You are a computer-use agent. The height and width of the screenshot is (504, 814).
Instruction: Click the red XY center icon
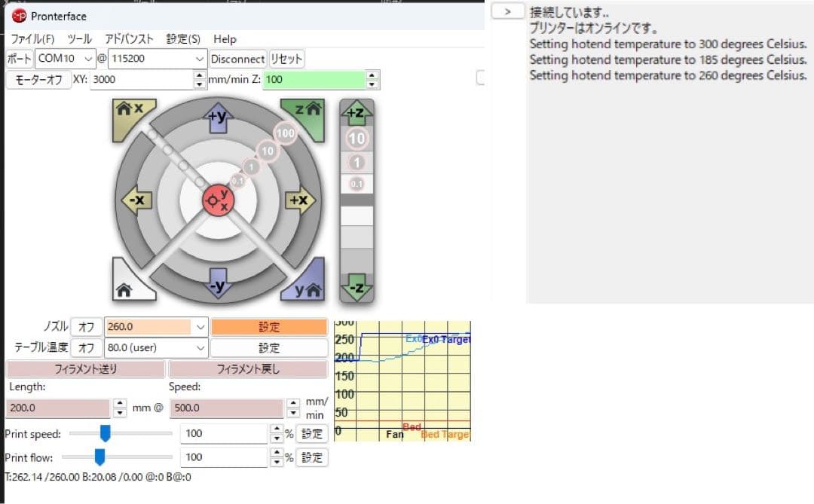click(218, 199)
